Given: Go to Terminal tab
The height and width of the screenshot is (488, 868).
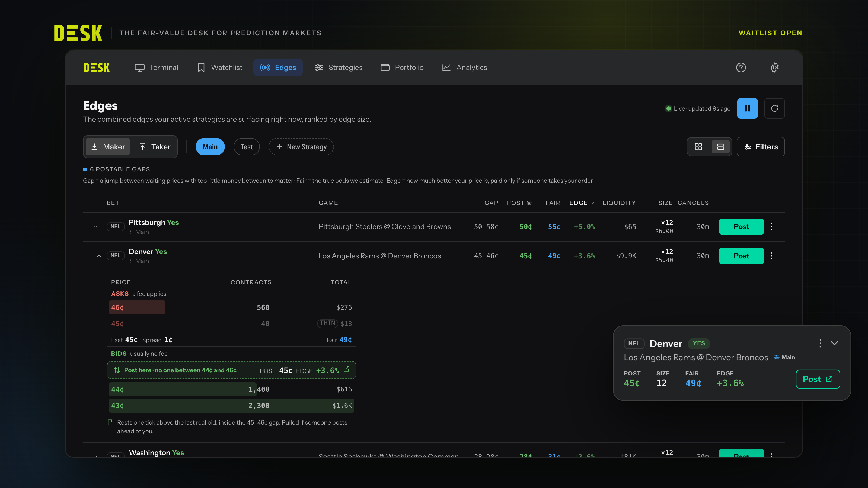Looking at the screenshot, I should pos(156,68).
